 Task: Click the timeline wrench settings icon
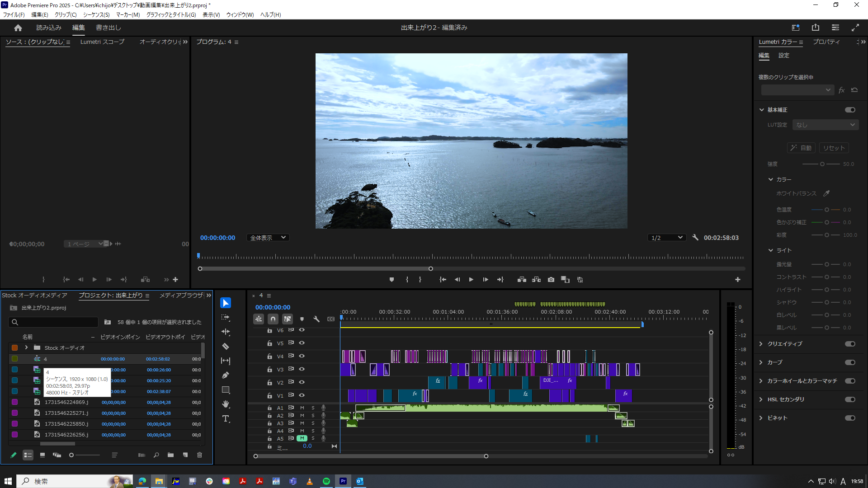point(316,319)
